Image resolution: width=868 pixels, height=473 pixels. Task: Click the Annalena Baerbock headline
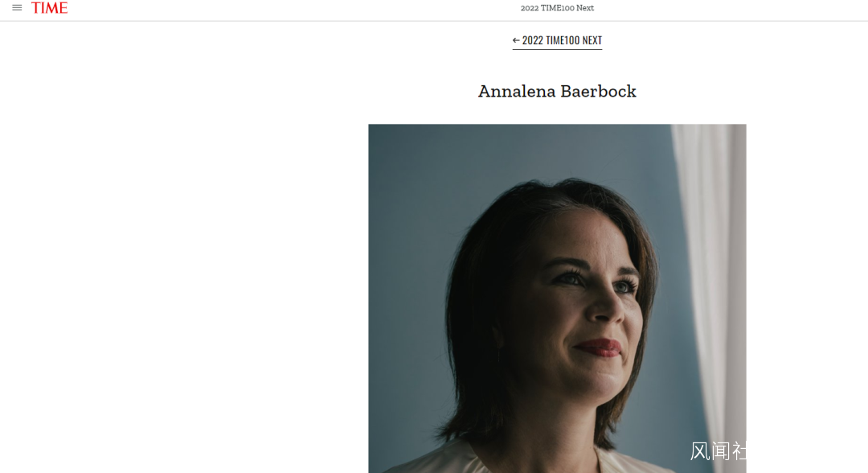pyautogui.click(x=557, y=91)
